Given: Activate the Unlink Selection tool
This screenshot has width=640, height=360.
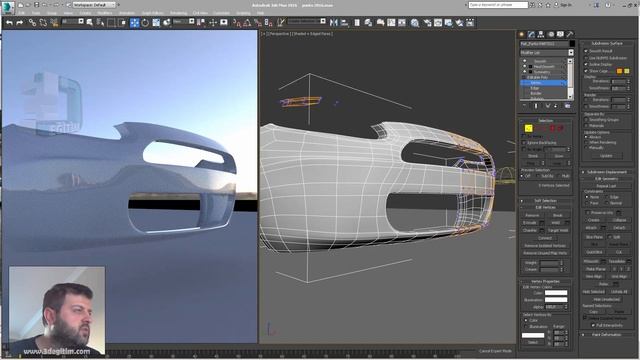Looking at the screenshot, I should point(43,23).
